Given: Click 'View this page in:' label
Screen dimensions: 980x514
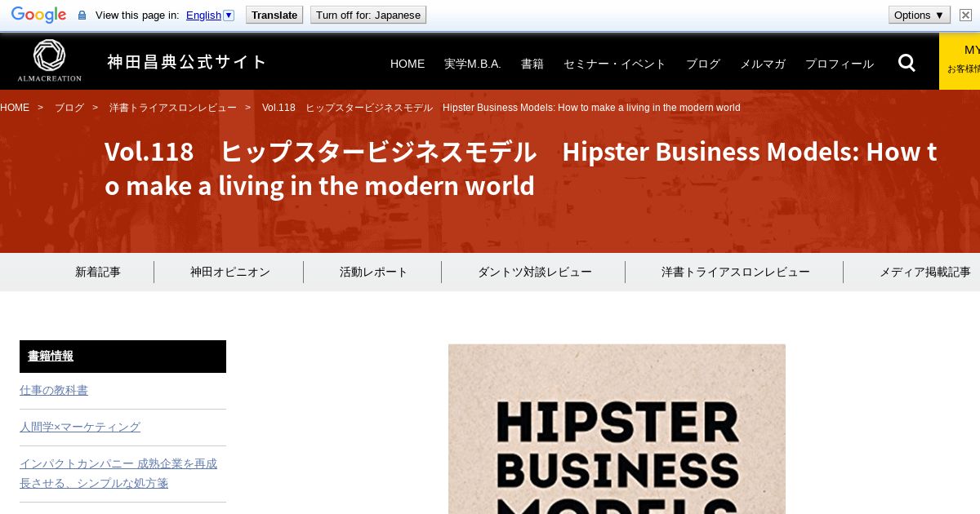Looking at the screenshot, I should tap(137, 15).
